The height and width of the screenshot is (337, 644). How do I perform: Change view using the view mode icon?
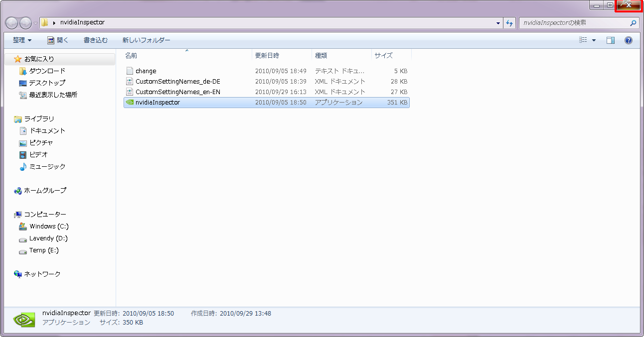point(583,40)
